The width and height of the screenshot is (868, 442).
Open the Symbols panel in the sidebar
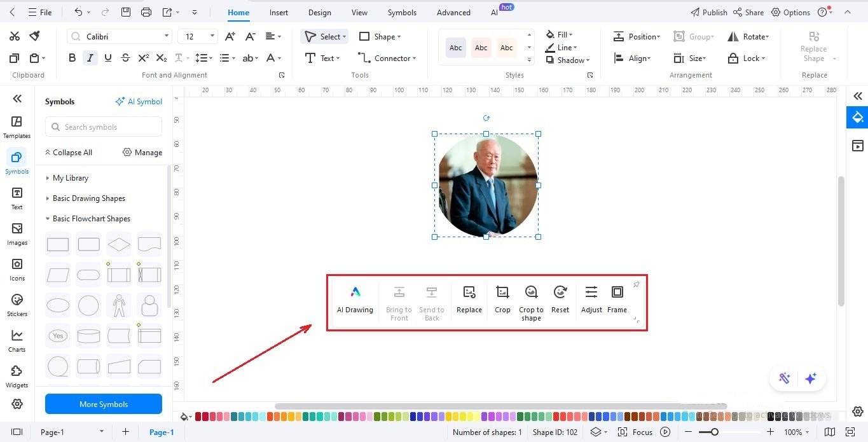coord(17,161)
